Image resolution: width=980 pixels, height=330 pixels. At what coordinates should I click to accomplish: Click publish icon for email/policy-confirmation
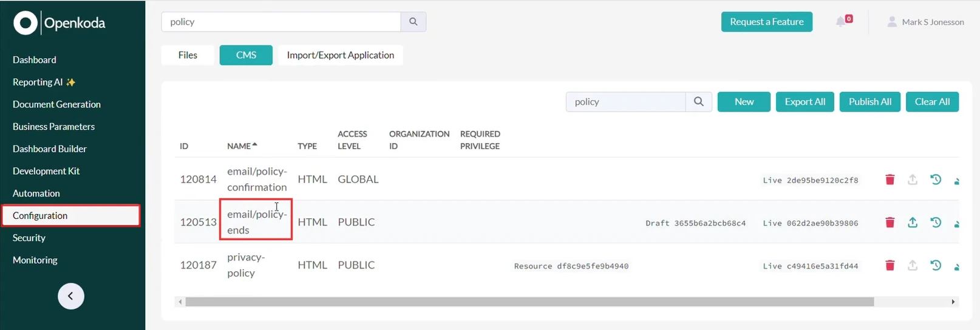(x=913, y=180)
